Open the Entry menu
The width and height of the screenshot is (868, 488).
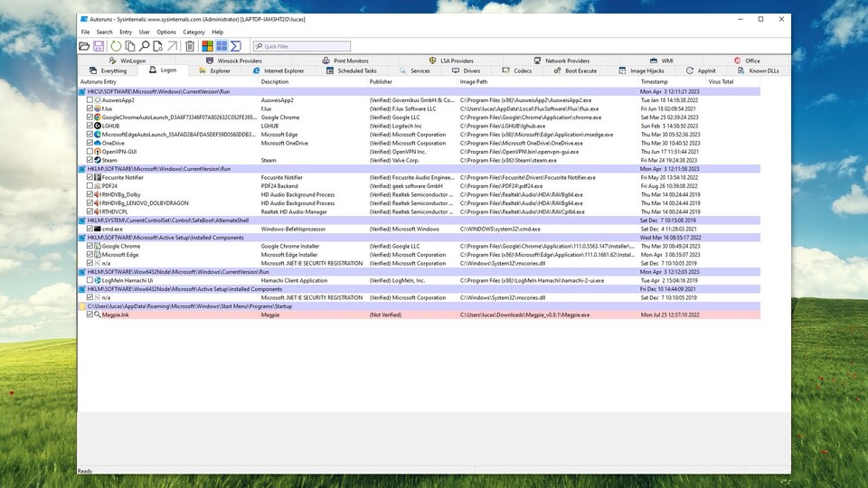(x=126, y=33)
